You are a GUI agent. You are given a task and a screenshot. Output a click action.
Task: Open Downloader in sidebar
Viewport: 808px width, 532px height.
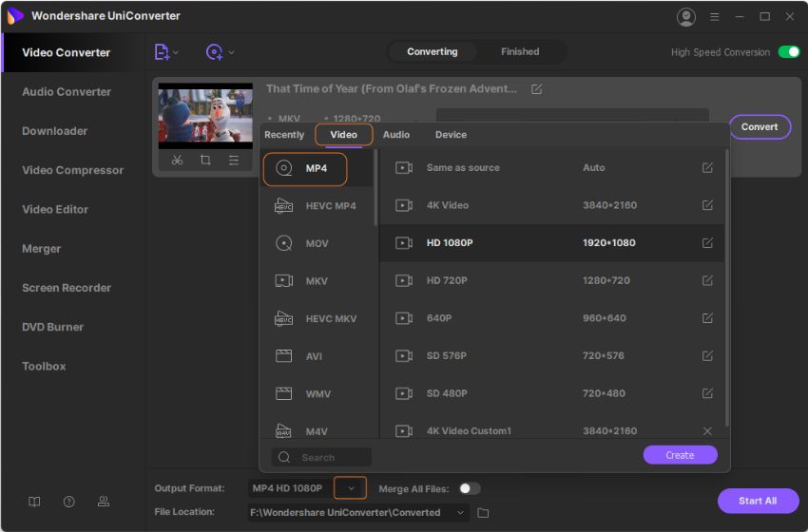click(54, 131)
